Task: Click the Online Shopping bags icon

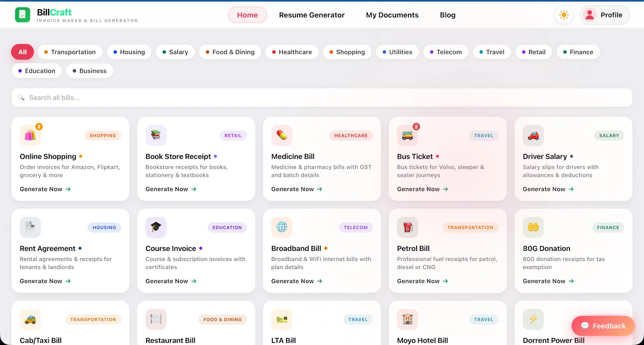Action: (x=30, y=136)
